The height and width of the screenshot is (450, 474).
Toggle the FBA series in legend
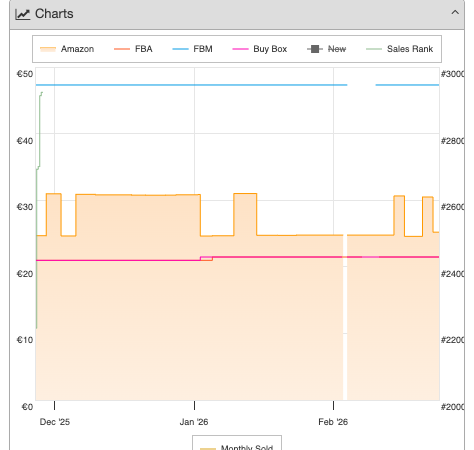coord(133,49)
